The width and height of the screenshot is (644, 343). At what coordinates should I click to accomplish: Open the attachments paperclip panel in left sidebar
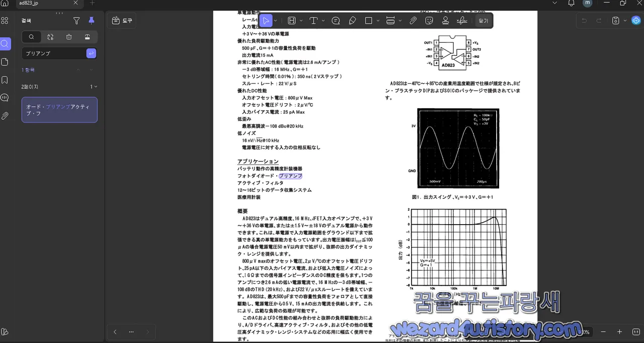[x=5, y=116]
